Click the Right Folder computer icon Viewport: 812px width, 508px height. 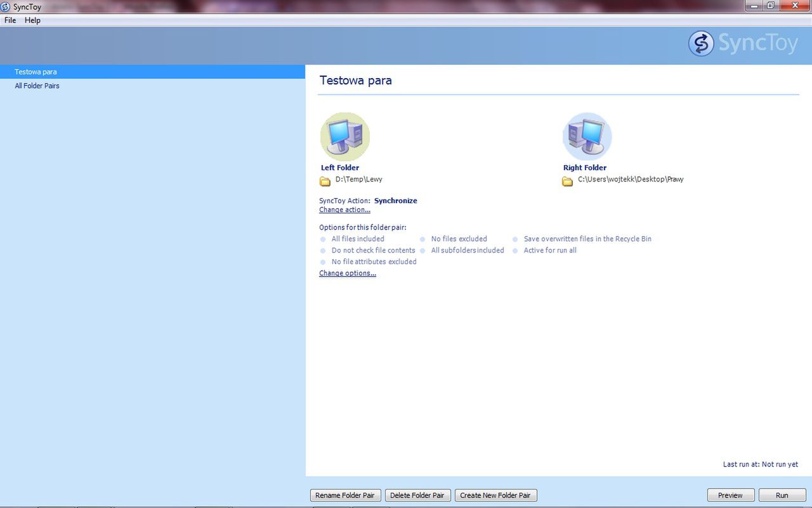[x=587, y=137]
